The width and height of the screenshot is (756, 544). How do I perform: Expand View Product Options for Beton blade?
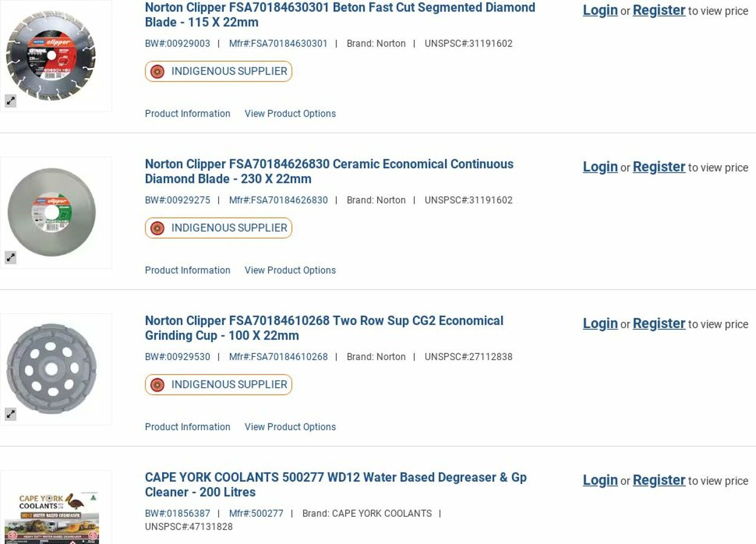point(290,114)
